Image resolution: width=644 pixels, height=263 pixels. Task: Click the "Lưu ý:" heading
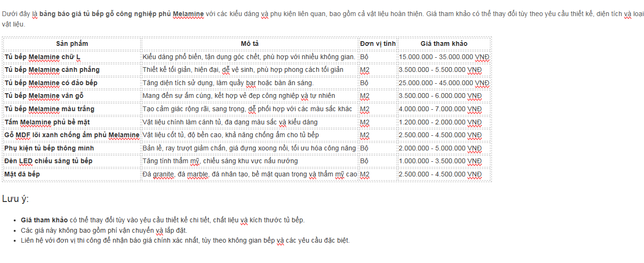(15, 199)
